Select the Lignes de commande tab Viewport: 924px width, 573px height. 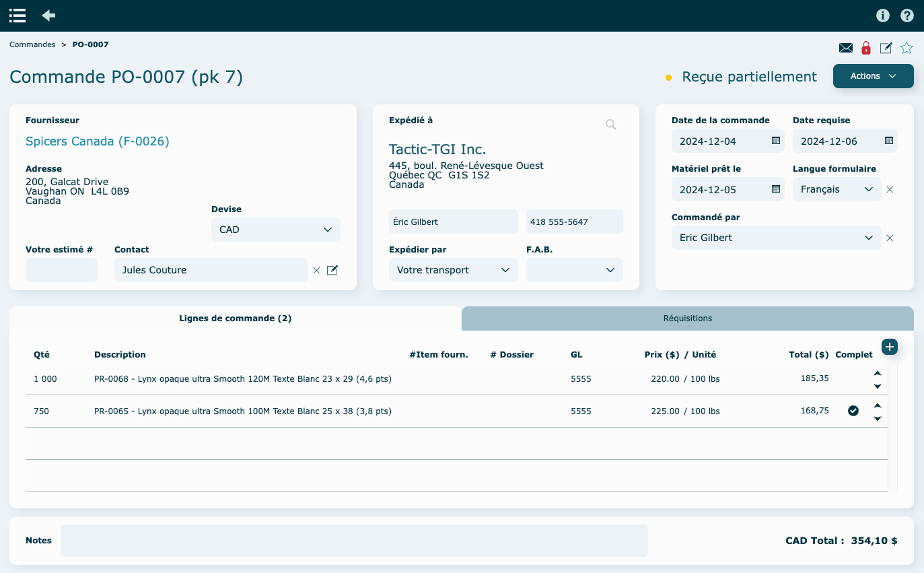point(236,318)
